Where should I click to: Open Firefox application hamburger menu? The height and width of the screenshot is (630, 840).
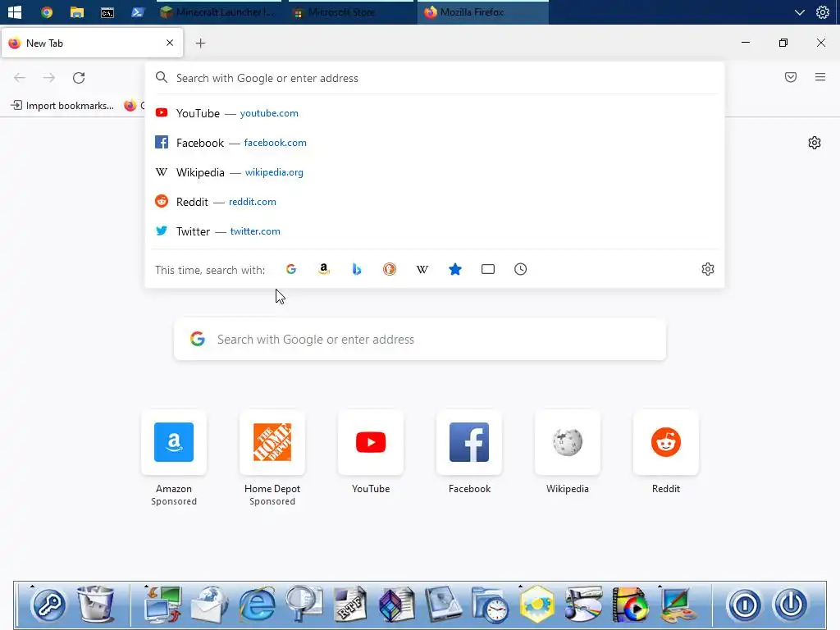coord(820,77)
